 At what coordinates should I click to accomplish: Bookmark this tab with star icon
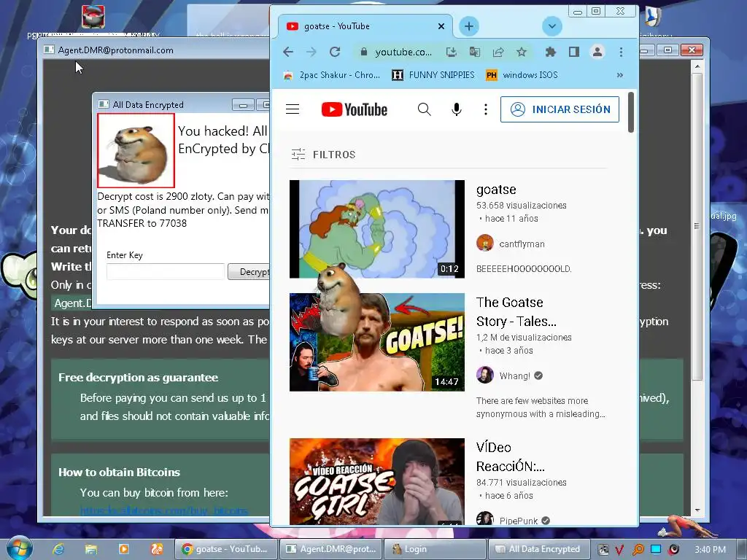[522, 52]
